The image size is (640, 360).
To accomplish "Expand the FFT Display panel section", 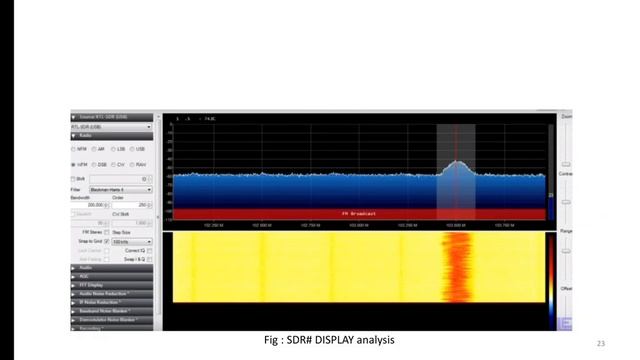I will click(x=112, y=285).
